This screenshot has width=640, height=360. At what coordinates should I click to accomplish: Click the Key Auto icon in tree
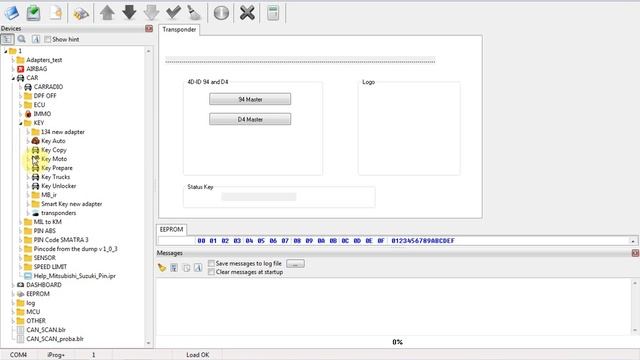click(36, 141)
